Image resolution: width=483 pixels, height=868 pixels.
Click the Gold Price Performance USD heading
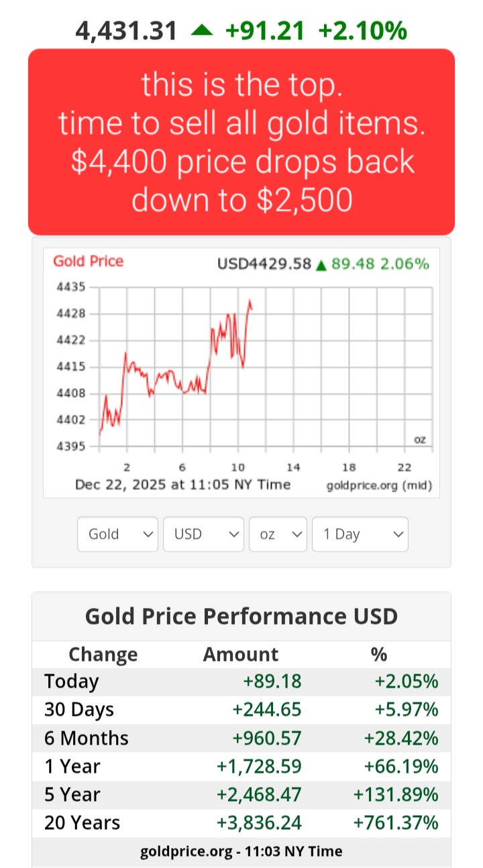coord(241,616)
